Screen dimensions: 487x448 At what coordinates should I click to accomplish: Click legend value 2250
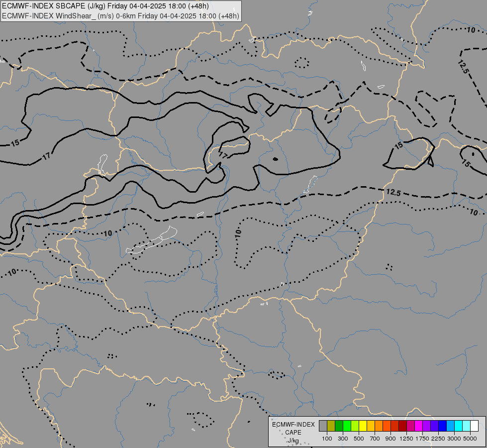coord(438,439)
